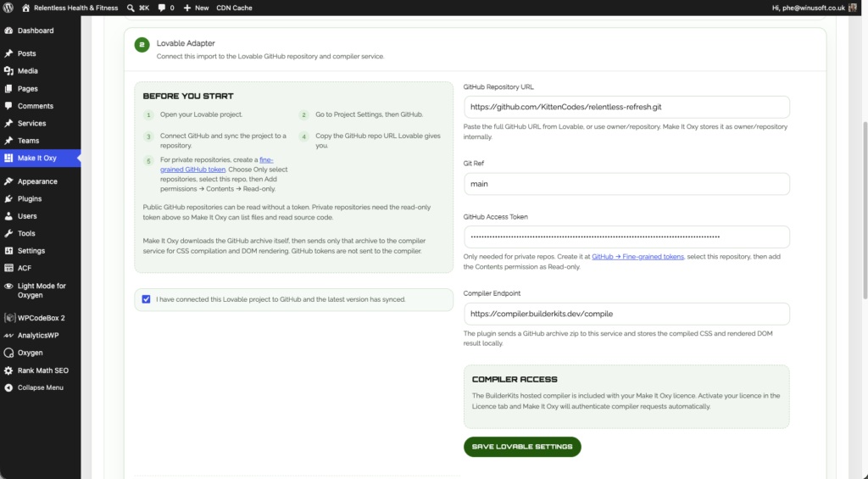Click the search magnifier icon

[131, 8]
